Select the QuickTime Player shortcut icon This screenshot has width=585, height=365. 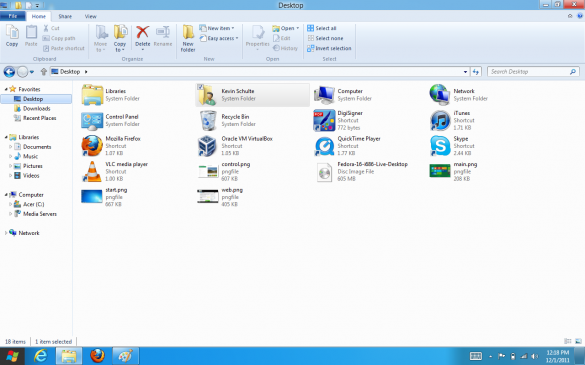click(x=324, y=146)
